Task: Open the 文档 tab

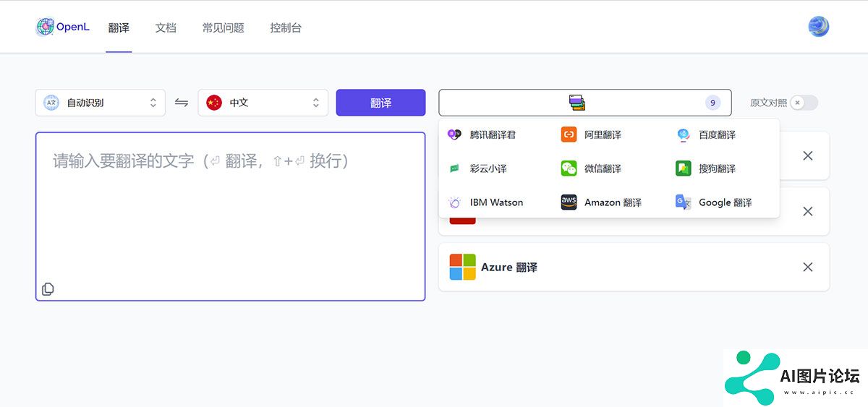Action: tap(166, 28)
